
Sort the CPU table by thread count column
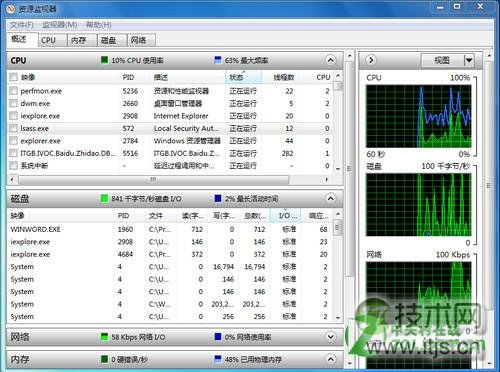click(283, 77)
